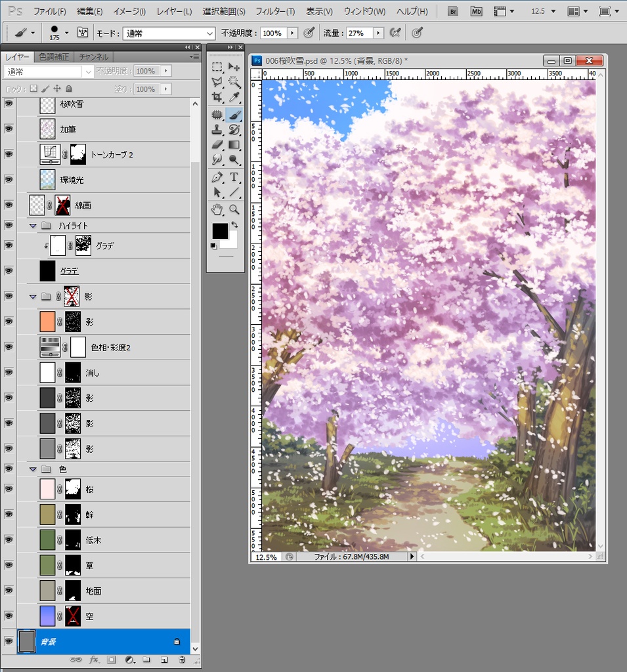Select the Eyedropper tool
This screenshot has height=672, width=627.
point(234,97)
